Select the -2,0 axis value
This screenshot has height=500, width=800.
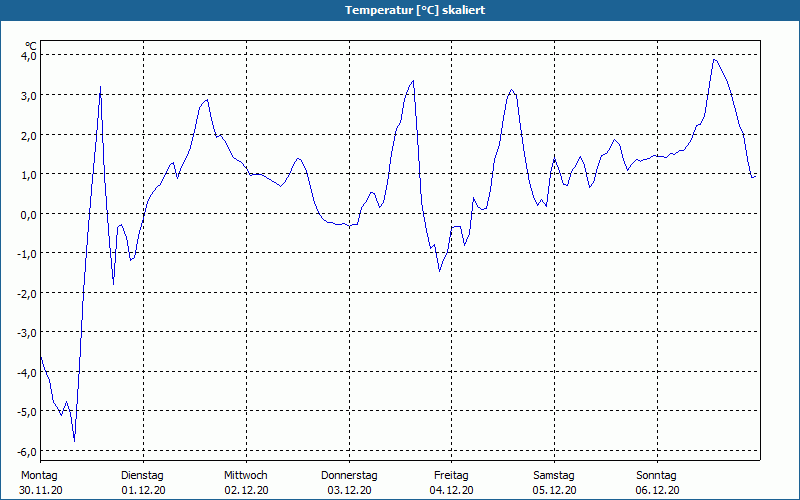(28, 293)
